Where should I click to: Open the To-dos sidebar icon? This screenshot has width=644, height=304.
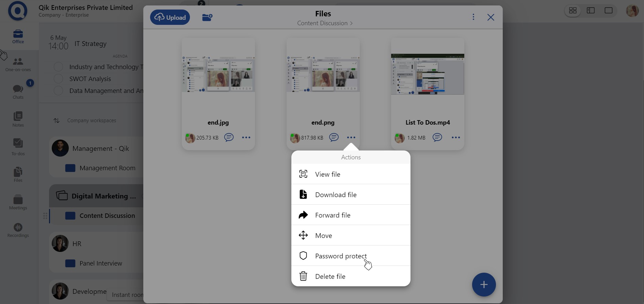point(18,147)
